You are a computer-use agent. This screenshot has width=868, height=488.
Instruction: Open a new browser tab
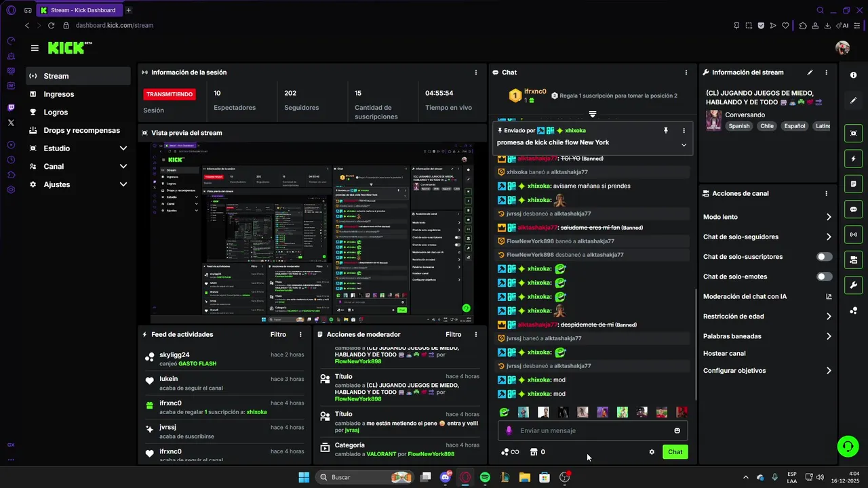pos(129,10)
